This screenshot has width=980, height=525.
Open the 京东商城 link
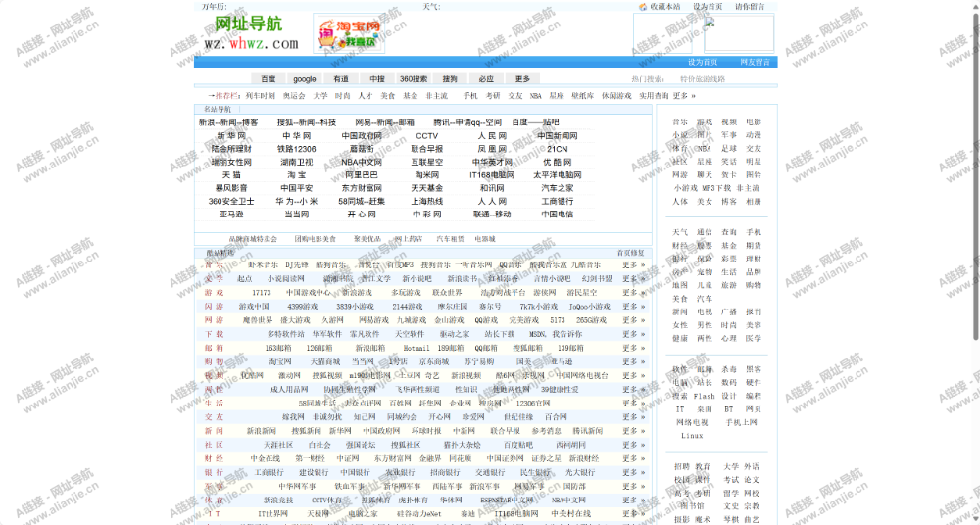tap(434, 361)
